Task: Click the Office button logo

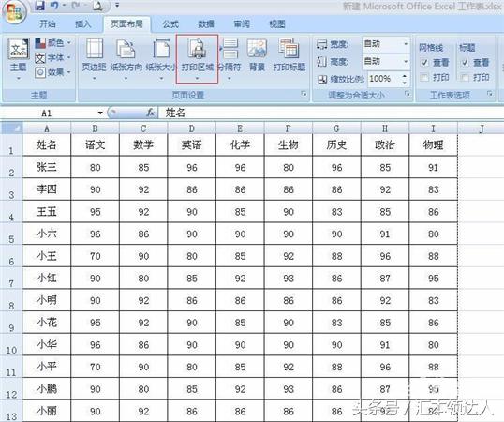Action: (x=13, y=12)
